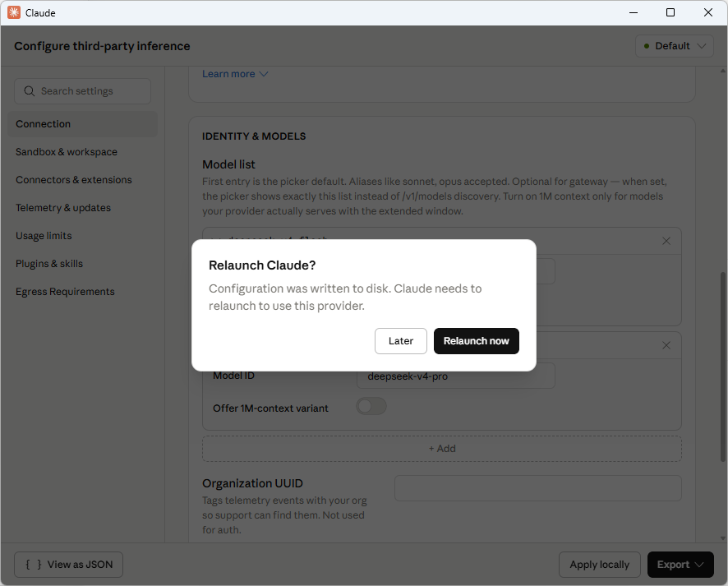Click the Organization UUID input field
The width and height of the screenshot is (728, 586).
537,488
